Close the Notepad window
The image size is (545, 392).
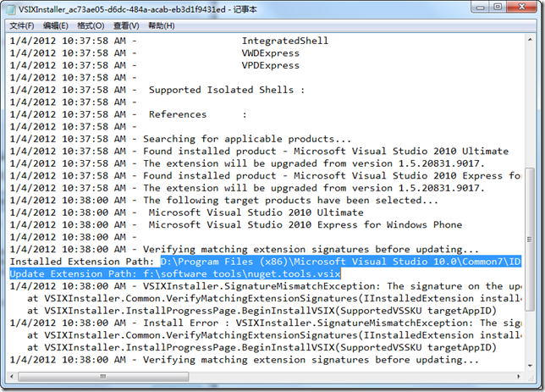[522, 7]
